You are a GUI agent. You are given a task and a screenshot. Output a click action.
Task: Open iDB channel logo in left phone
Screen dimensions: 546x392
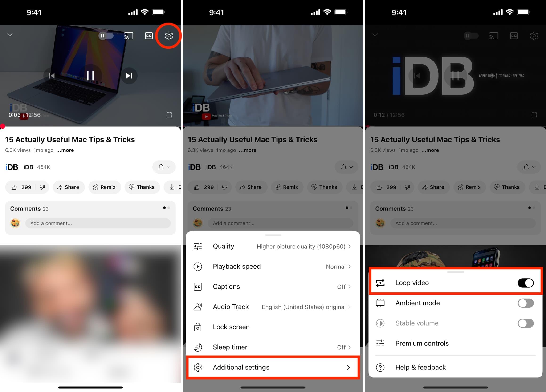click(12, 167)
